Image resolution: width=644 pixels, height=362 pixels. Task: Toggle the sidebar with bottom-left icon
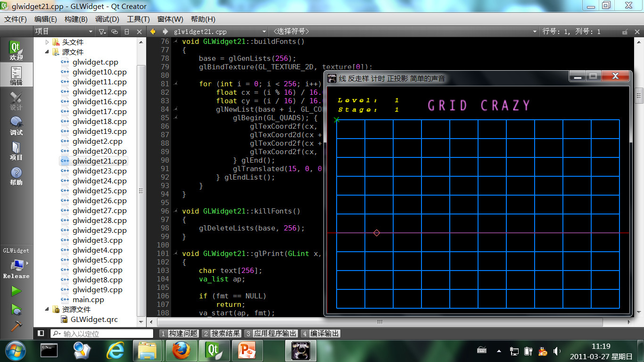coord(41,333)
